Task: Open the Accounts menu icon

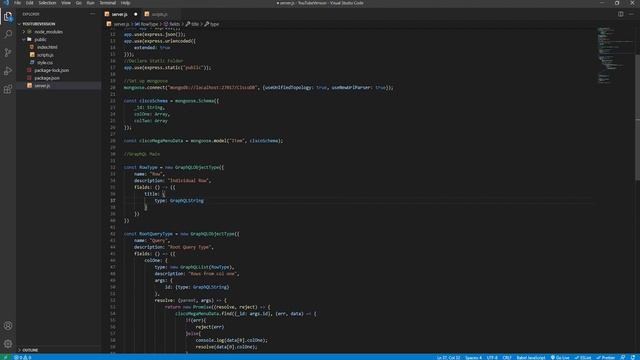Action: pyautogui.click(x=8, y=326)
